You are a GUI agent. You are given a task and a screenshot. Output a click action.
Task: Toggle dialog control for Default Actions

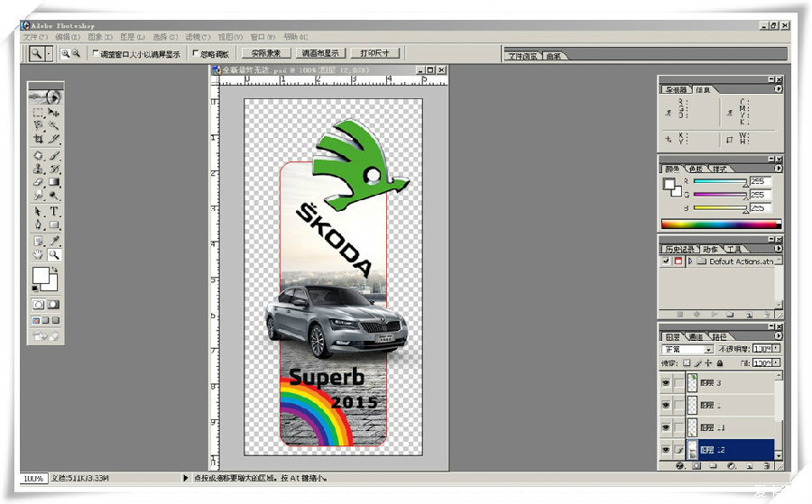[678, 261]
